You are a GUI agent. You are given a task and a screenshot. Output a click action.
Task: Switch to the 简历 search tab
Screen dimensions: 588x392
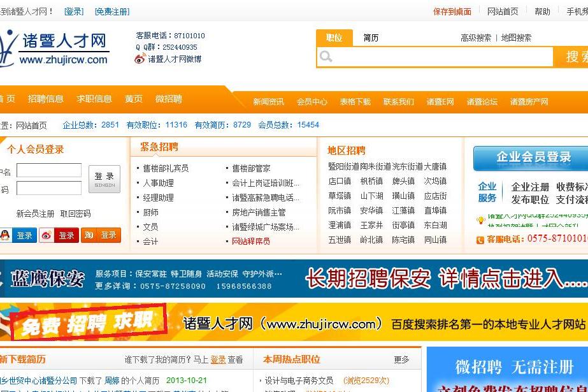[x=371, y=38]
